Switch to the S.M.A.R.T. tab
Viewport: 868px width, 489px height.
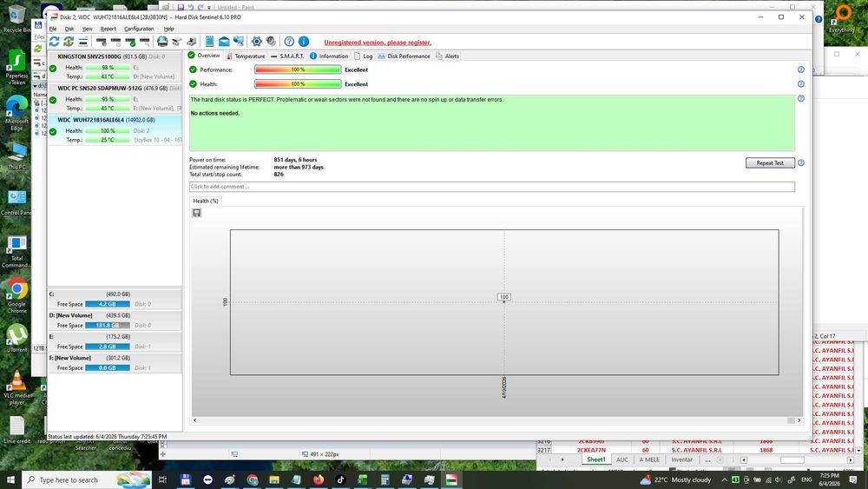287,56
